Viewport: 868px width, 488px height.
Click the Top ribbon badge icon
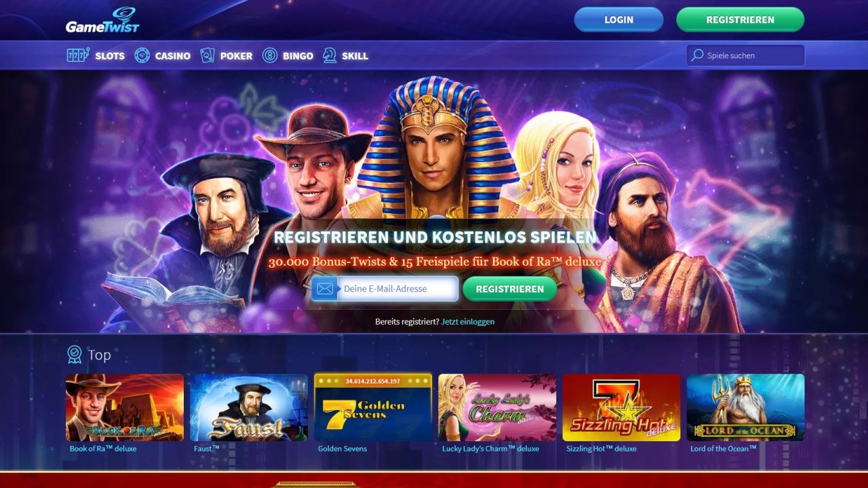coord(75,354)
